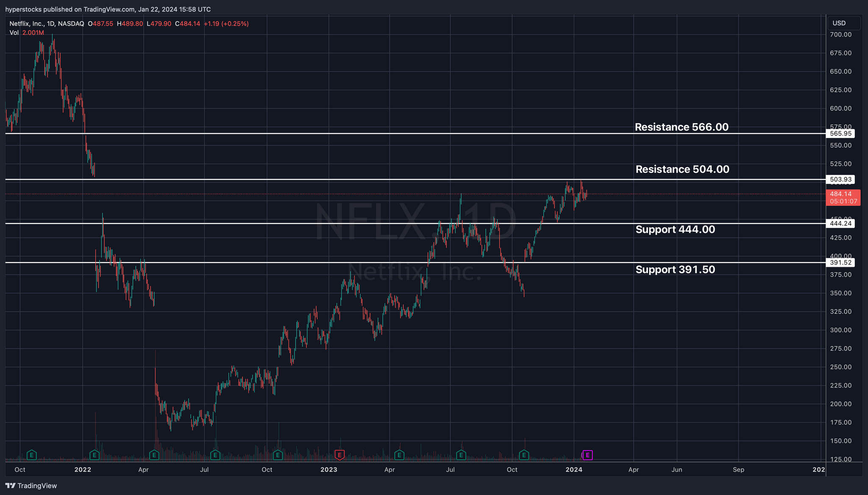Click the earnings marker near Apr 2022
The height and width of the screenshot is (495, 868).
[x=154, y=455]
